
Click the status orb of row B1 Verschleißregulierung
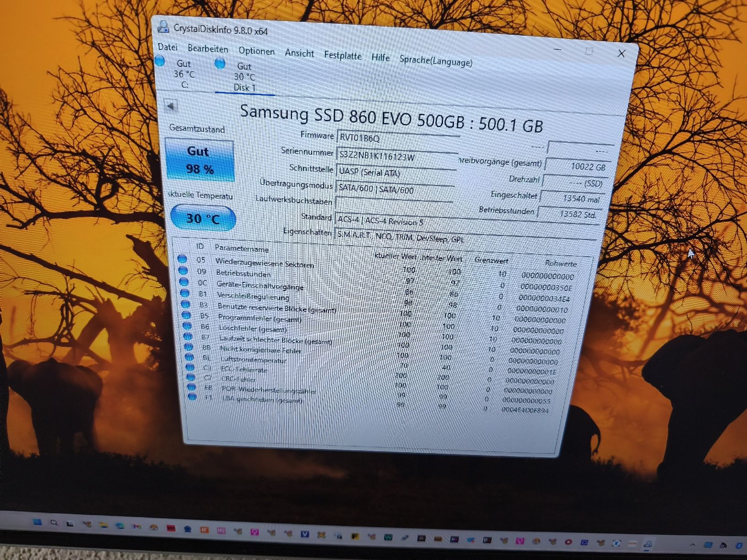pos(184,293)
